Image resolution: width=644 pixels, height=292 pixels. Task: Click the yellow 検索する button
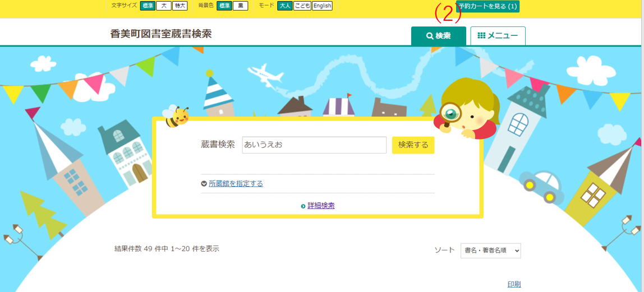[413, 145]
